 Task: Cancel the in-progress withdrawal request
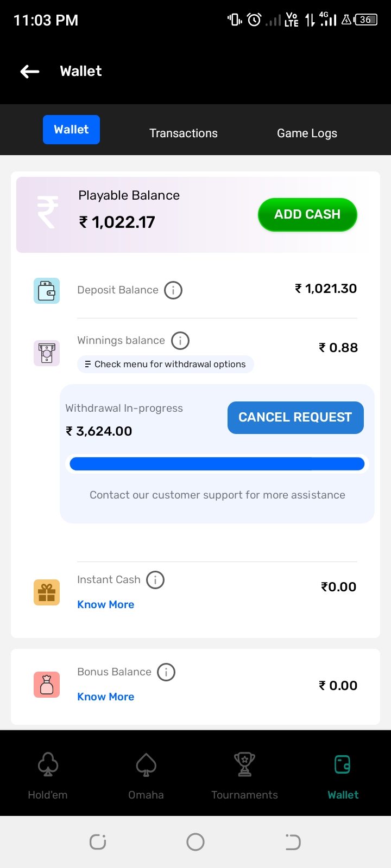[x=295, y=418]
